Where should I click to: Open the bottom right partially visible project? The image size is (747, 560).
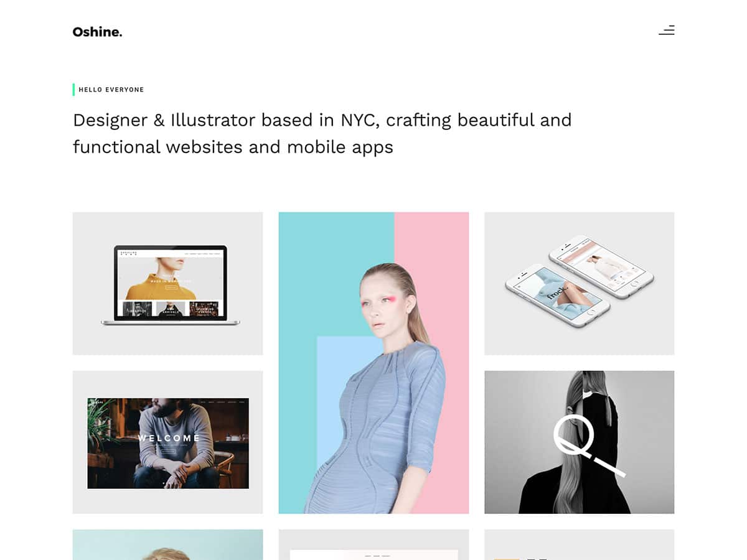tap(579, 545)
